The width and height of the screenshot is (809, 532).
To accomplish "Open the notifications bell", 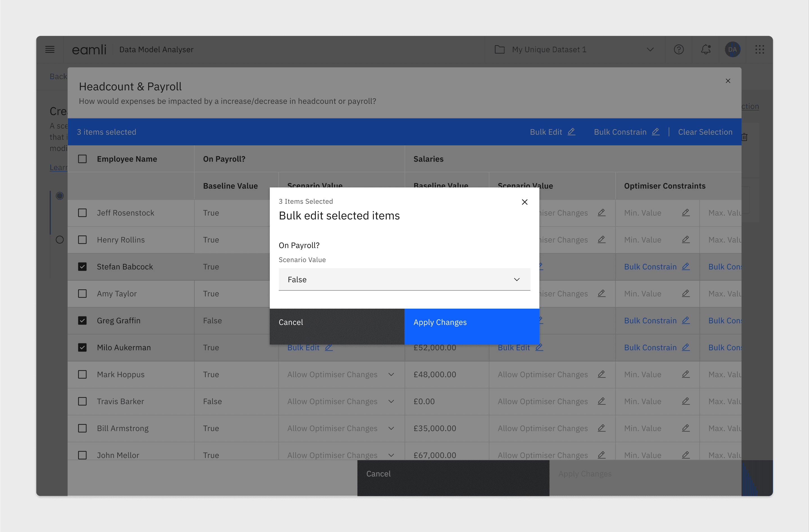I will point(706,50).
